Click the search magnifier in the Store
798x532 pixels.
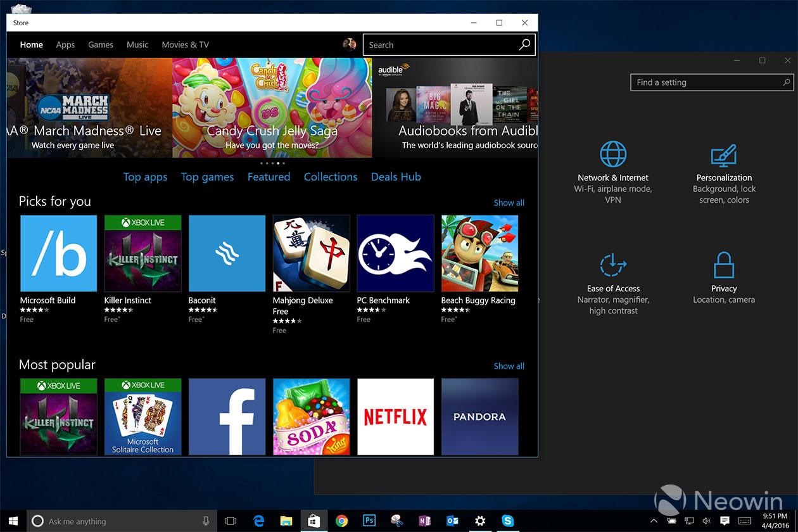point(524,44)
